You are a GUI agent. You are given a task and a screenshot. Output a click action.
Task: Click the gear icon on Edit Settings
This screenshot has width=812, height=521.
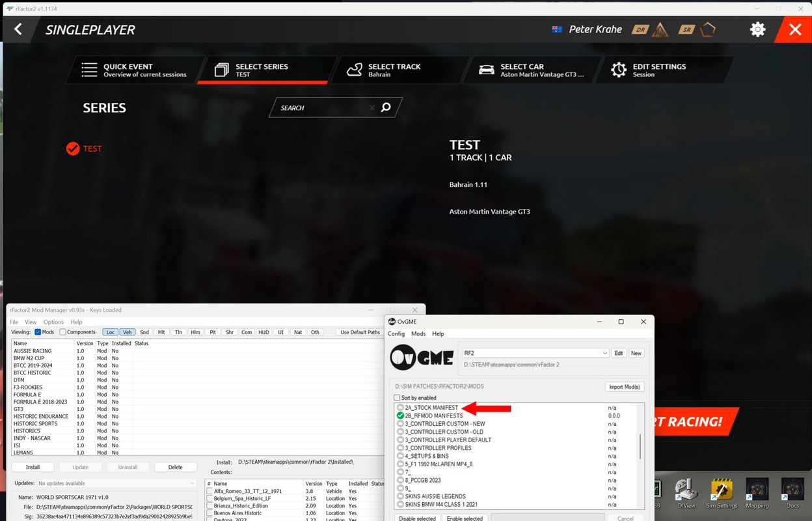point(619,70)
